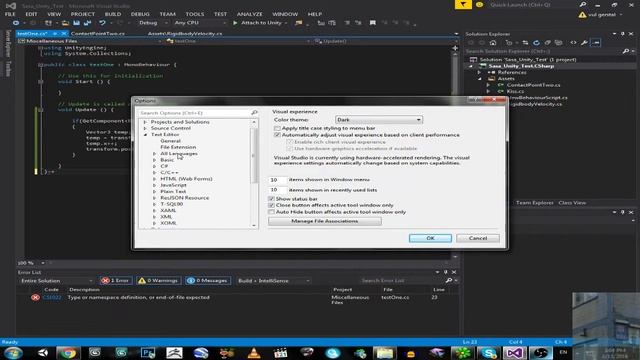Click Solution Explorer Properties wrench icon
640x360 pixels.
pos(584,42)
